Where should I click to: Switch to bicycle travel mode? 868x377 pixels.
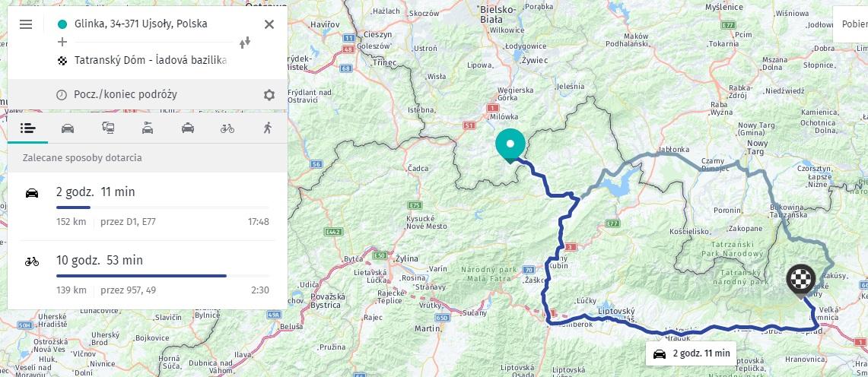227,128
